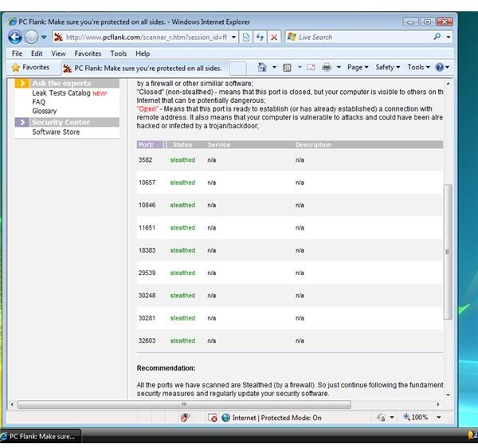This screenshot has width=478, height=448.
Task: Click port number 18383 in the table
Action: click(147, 250)
